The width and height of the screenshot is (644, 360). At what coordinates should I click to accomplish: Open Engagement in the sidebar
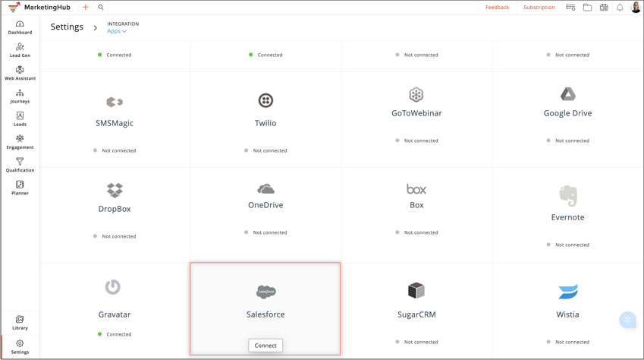pyautogui.click(x=20, y=142)
